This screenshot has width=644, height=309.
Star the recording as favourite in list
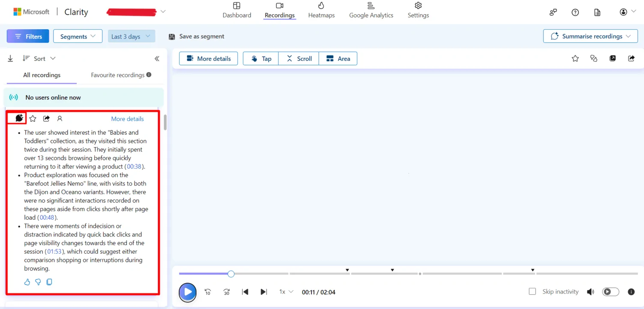(33, 119)
